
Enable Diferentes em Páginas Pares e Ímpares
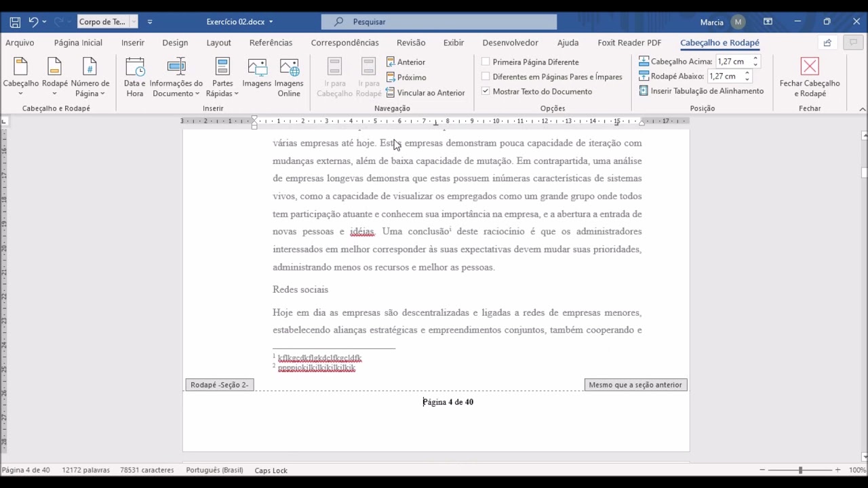[486, 77]
